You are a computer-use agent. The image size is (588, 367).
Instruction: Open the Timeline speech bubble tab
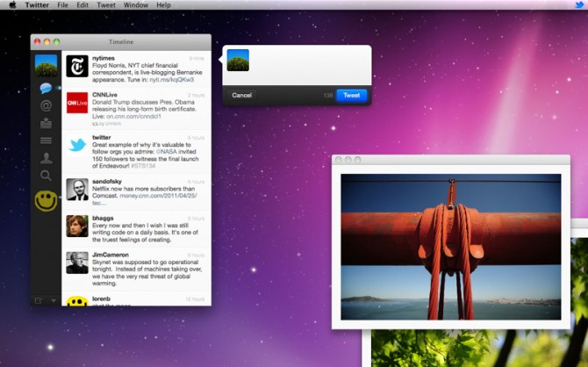[46, 89]
